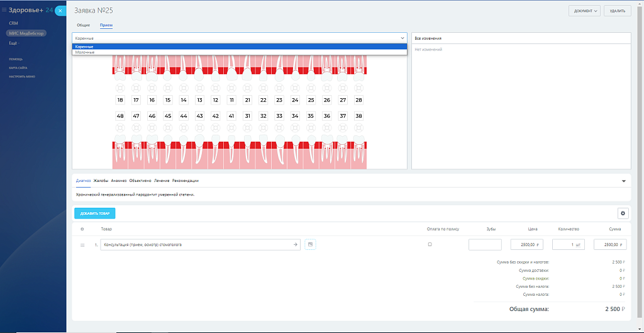The height and width of the screenshot is (333, 644).
Task: Open the Документ dropdown button
Action: [x=584, y=11]
